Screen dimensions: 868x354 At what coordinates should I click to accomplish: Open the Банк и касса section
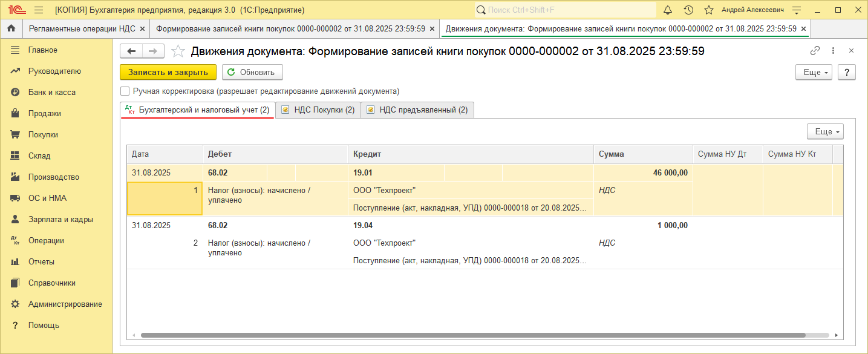[51, 92]
